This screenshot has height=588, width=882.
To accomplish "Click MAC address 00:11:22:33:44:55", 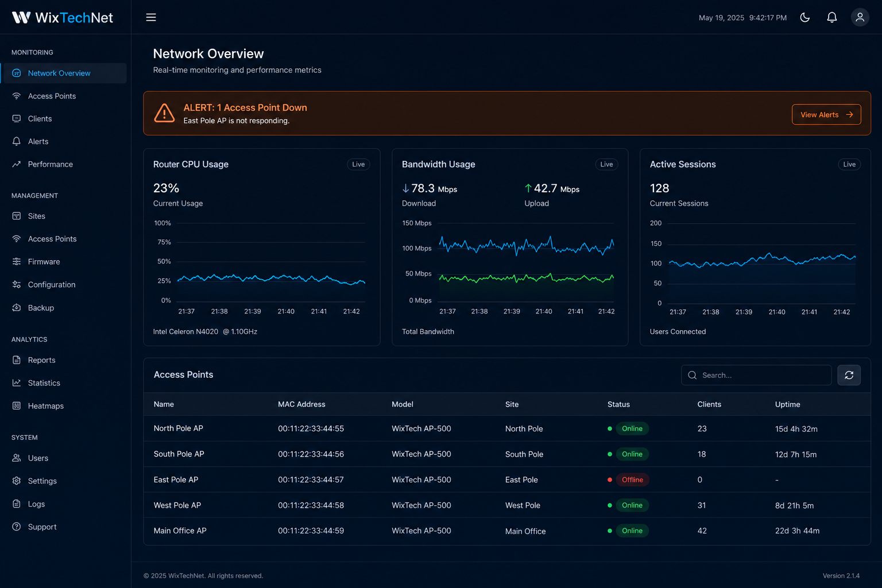I will 311,428.
